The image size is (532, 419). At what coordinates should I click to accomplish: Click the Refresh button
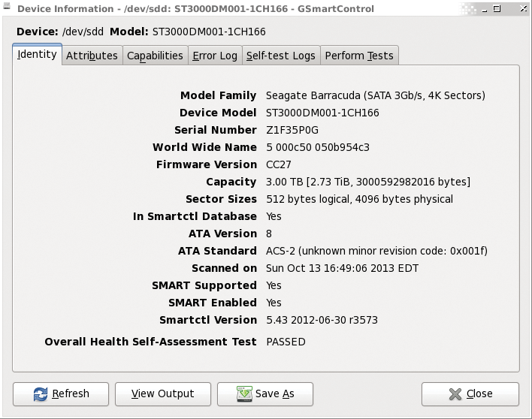click(x=61, y=394)
